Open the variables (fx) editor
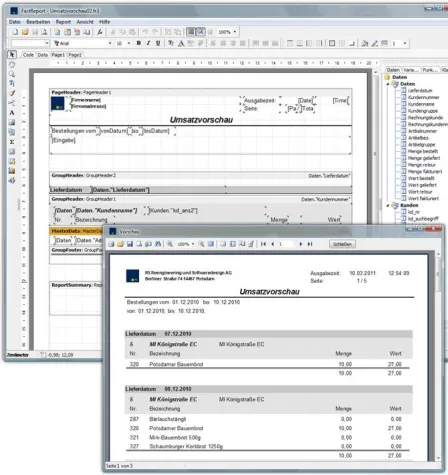Image resolution: width=448 pixels, height=475 pixels. click(x=100, y=32)
